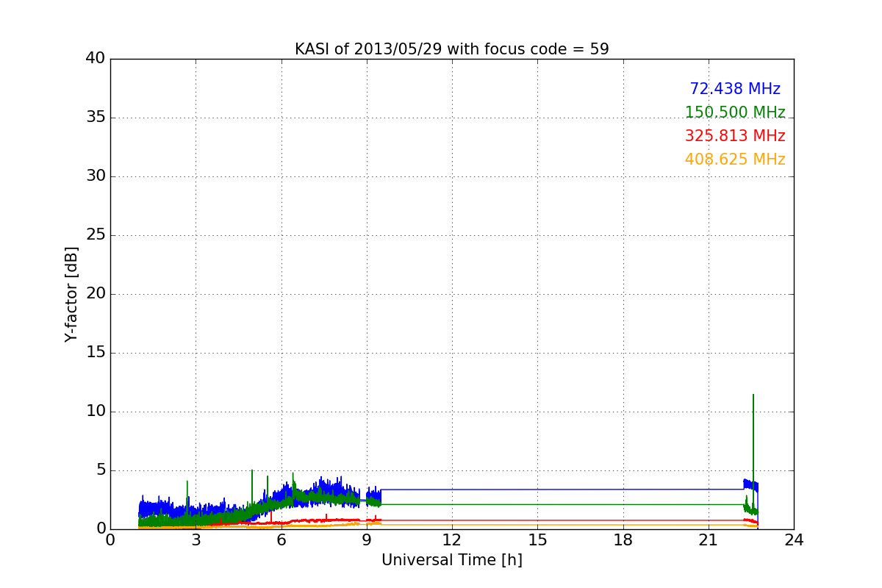Click the x-axis tick label 9
The width and height of the screenshot is (882, 588).
(367, 540)
